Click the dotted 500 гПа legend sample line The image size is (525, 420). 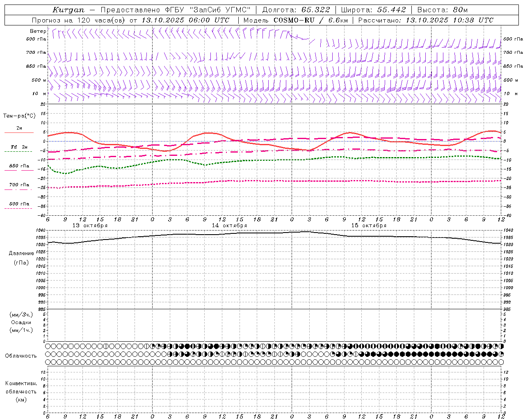tap(18, 208)
